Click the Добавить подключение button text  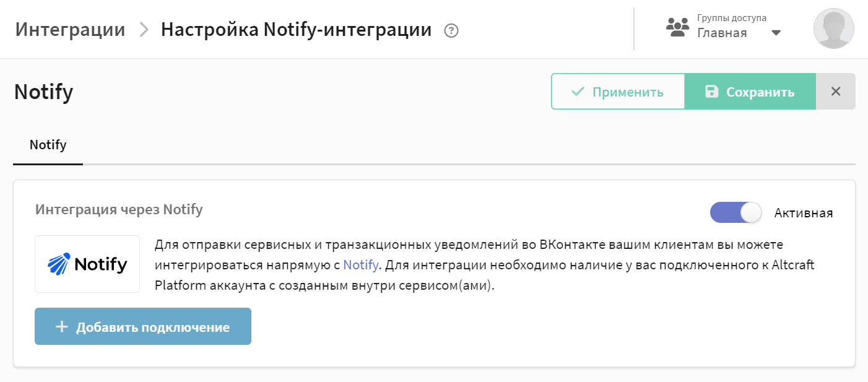pyautogui.click(x=153, y=327)
